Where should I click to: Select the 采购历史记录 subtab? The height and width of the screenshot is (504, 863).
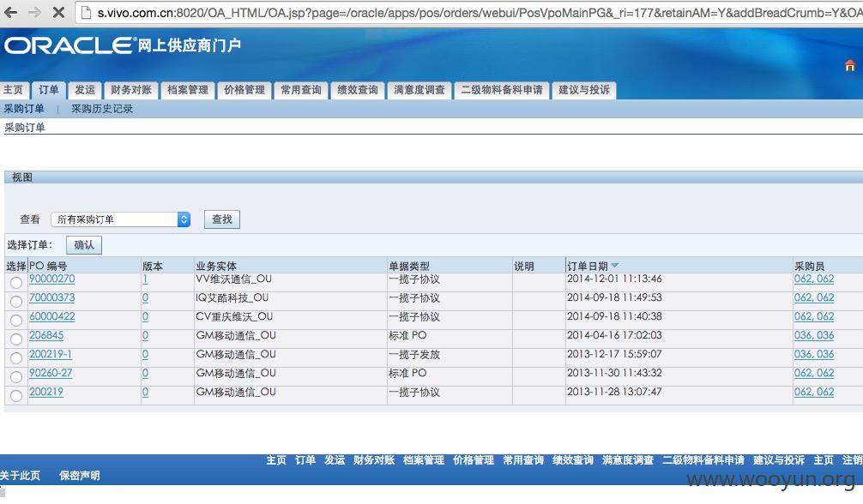102,108
